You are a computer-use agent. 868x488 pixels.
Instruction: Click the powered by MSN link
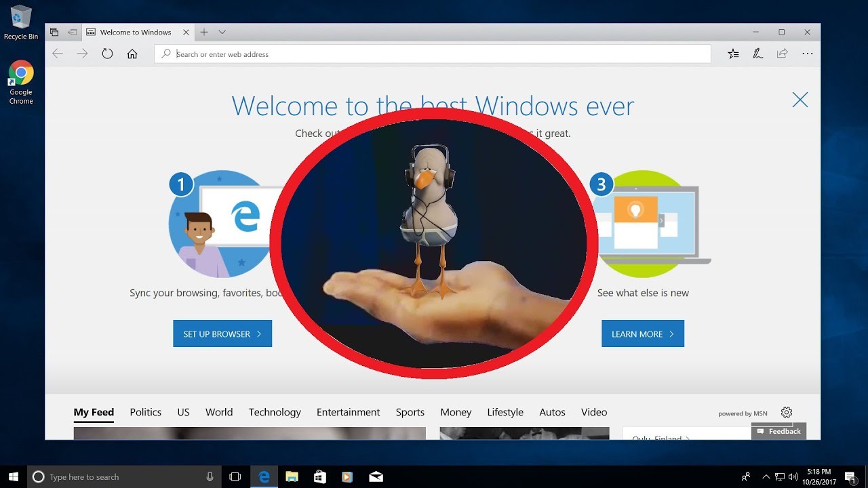pos(743,413)
